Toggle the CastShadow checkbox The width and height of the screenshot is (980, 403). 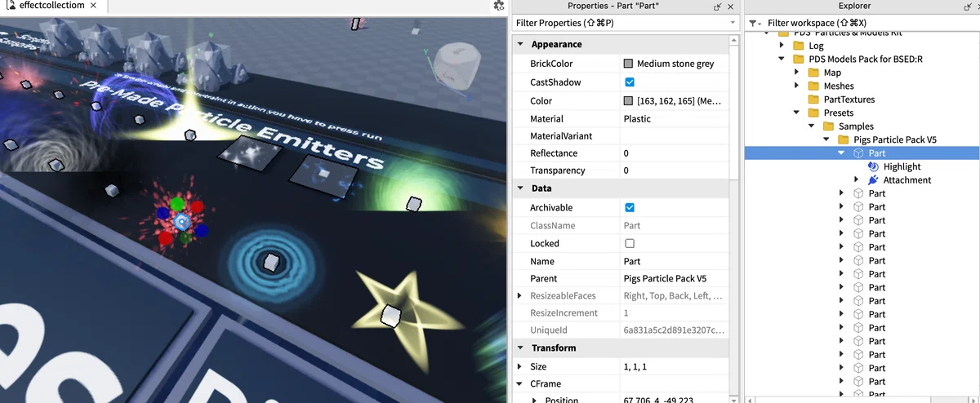pyautogui.click(x=630, y=82)
